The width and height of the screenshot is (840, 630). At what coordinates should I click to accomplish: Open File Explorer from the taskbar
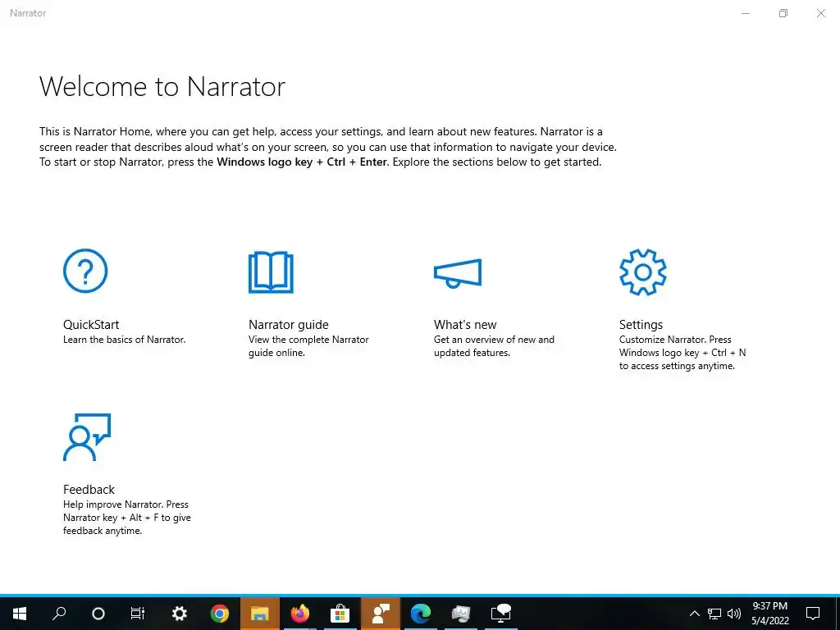point(260,614)
